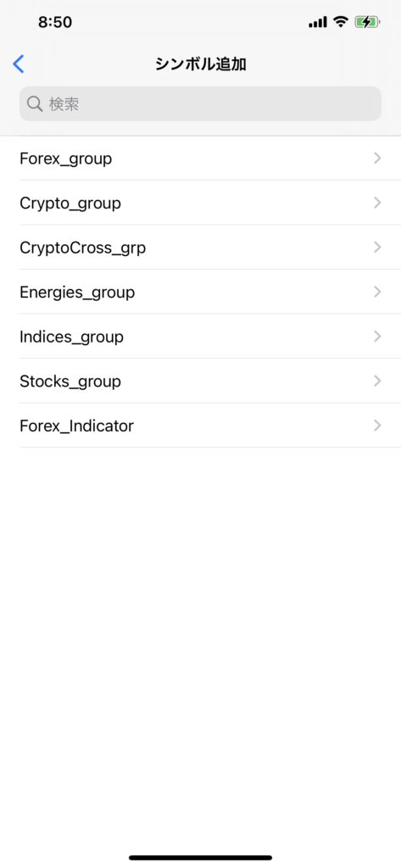Tap the battery charging icon in status bar
The height and width of the screenshot is (868, 401).
[x=367, y=22]
